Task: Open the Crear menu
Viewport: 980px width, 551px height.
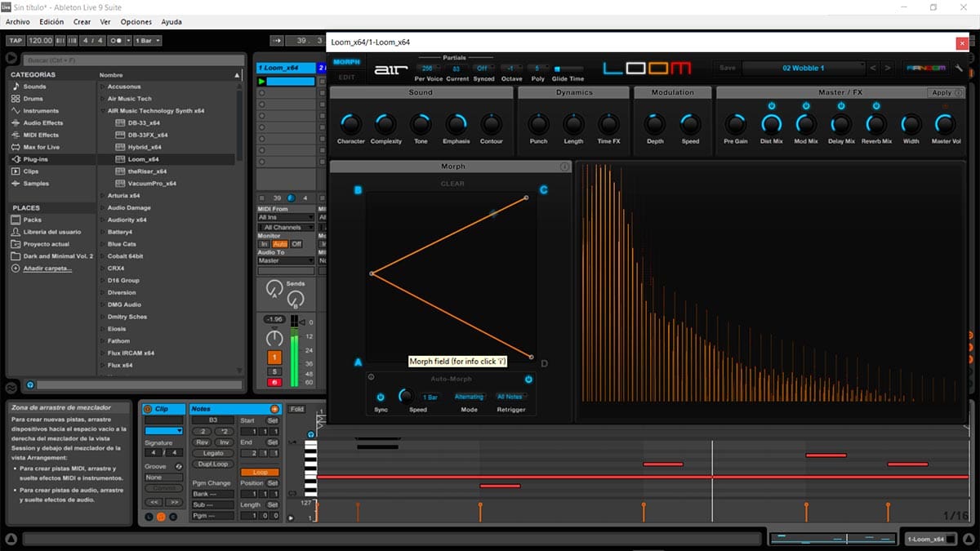Action: click(82, 22)
